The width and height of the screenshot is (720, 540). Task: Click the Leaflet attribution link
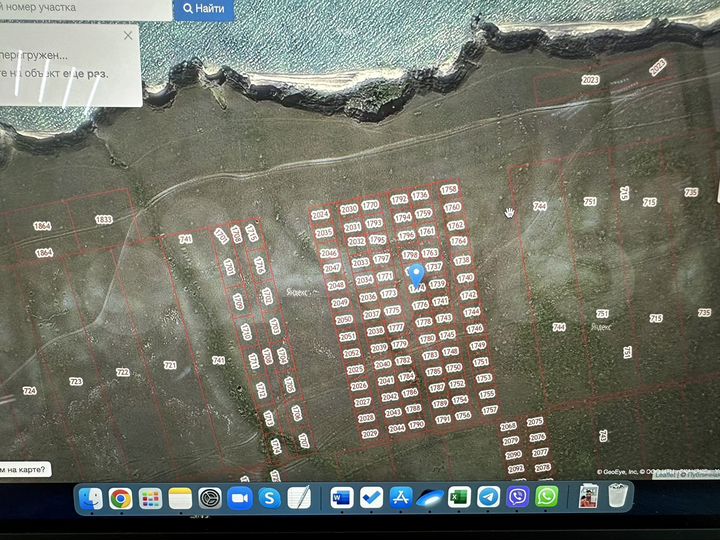(x=665, y=474)
